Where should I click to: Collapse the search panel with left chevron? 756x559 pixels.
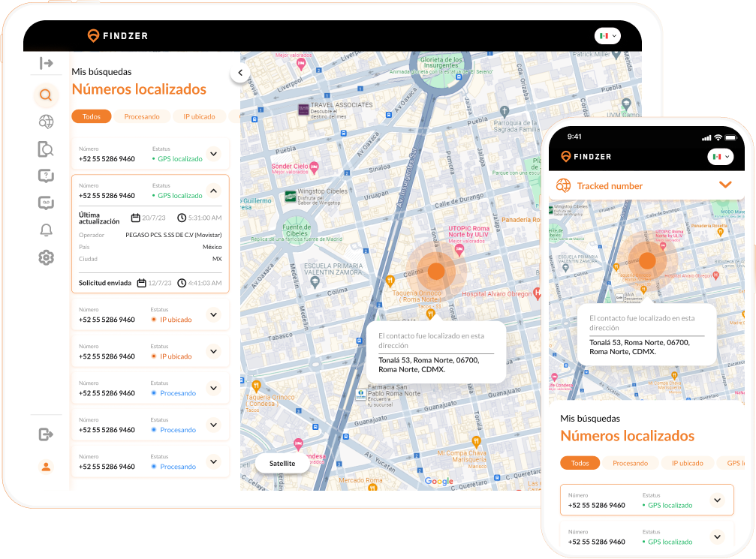tap(239, 74)
